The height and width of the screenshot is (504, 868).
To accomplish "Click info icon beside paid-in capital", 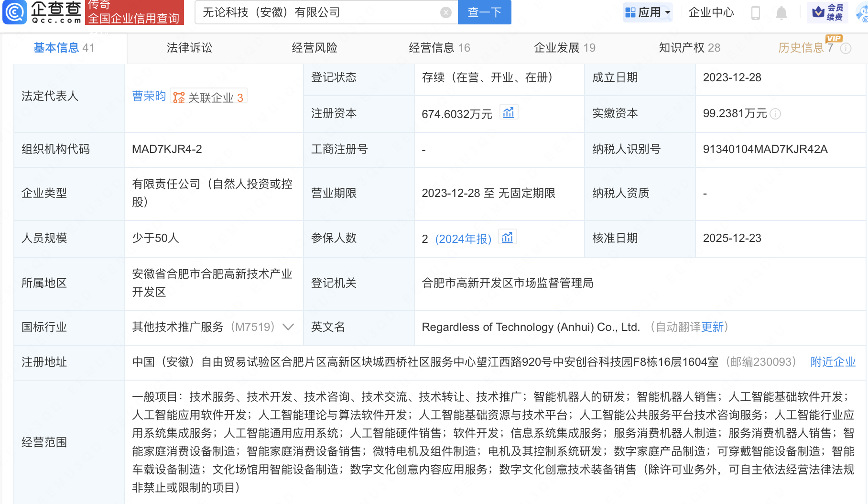I will pos(776,114).
